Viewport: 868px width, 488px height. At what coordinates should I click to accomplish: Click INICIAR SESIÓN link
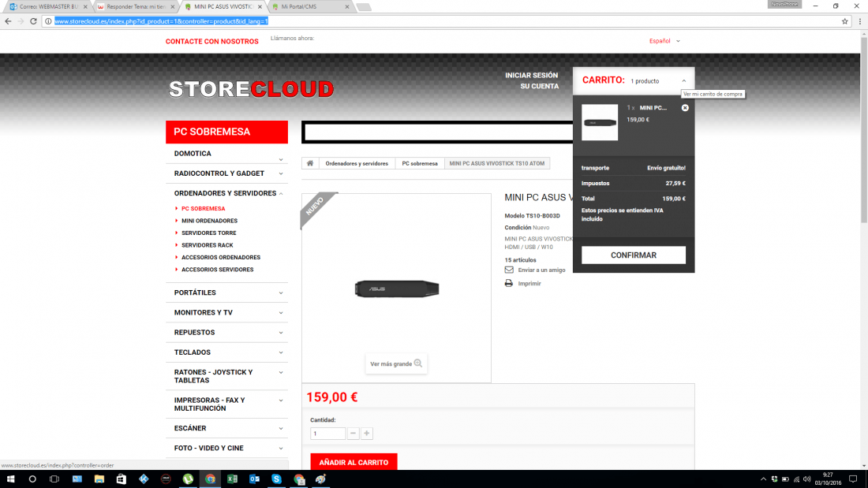(531, 75)
